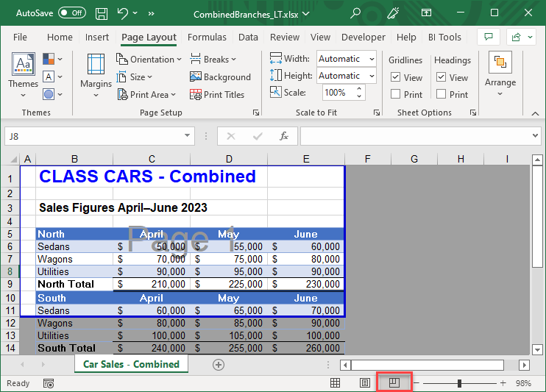
Task: Open the Formulas ribbon tab
Action: click(x=207, y=38)
